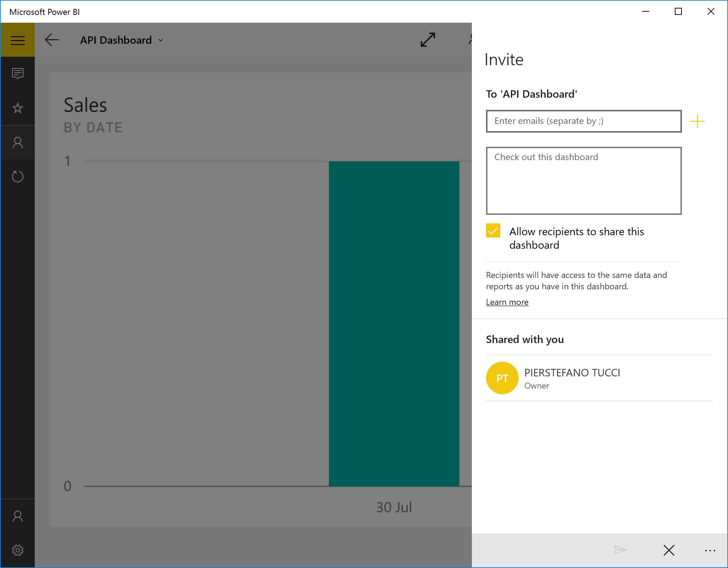Open the feedback/comments panel
This screenshot has height=568, width=728.
click(x=17, y=74)
